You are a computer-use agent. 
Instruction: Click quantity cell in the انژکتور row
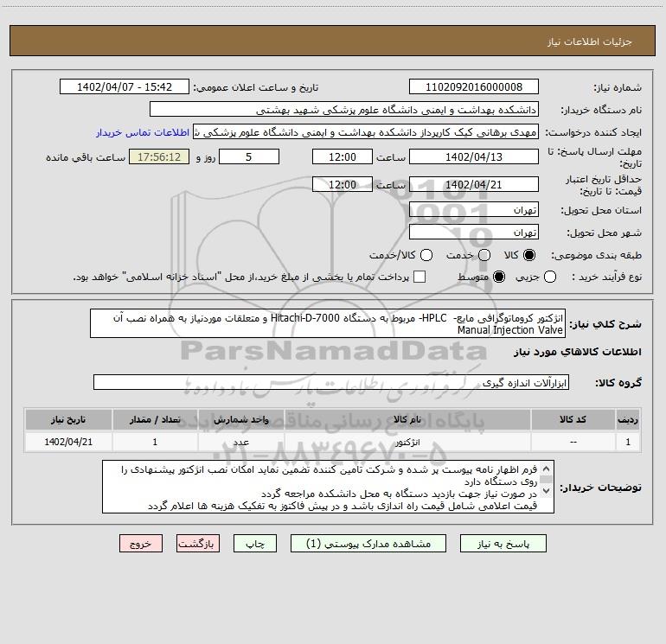pyautogui.click(x=155, y=442)
